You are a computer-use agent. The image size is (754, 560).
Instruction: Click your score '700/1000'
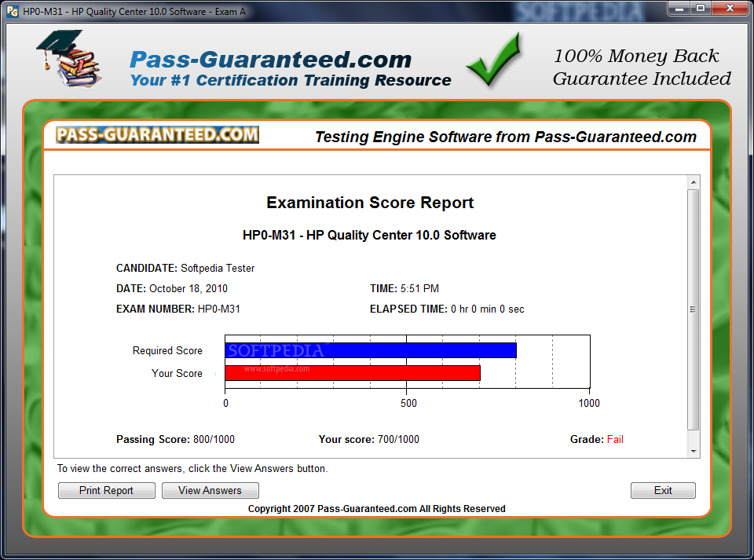(x=398, y=439)
